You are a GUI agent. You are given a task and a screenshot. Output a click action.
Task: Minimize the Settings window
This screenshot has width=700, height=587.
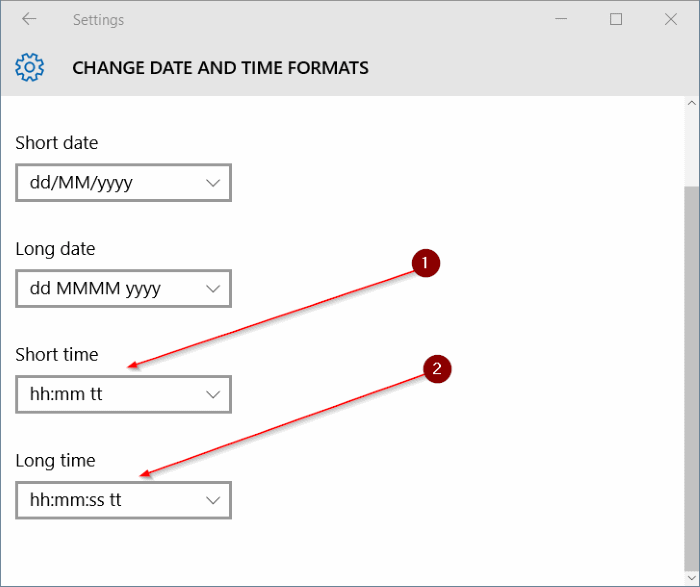pyautogui.click(x=561, y=19)
